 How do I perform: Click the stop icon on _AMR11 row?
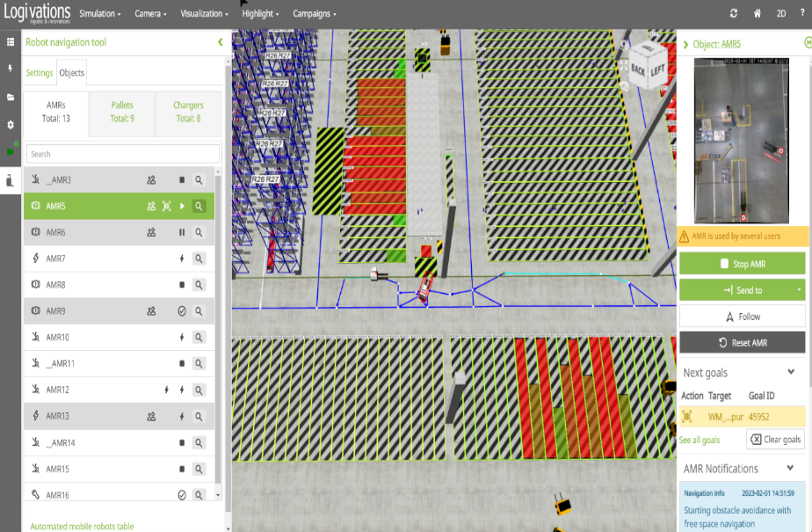click(x=182, y=364)
